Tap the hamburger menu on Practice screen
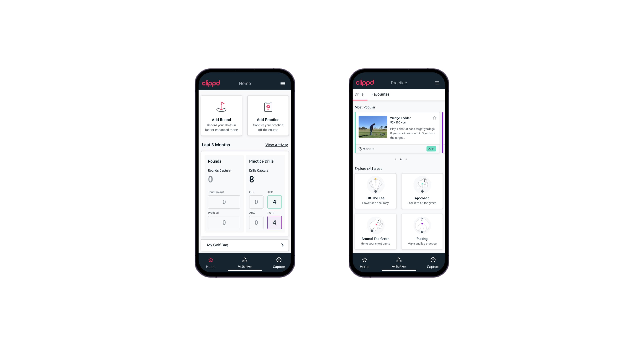644x346 pixels. 437,83
